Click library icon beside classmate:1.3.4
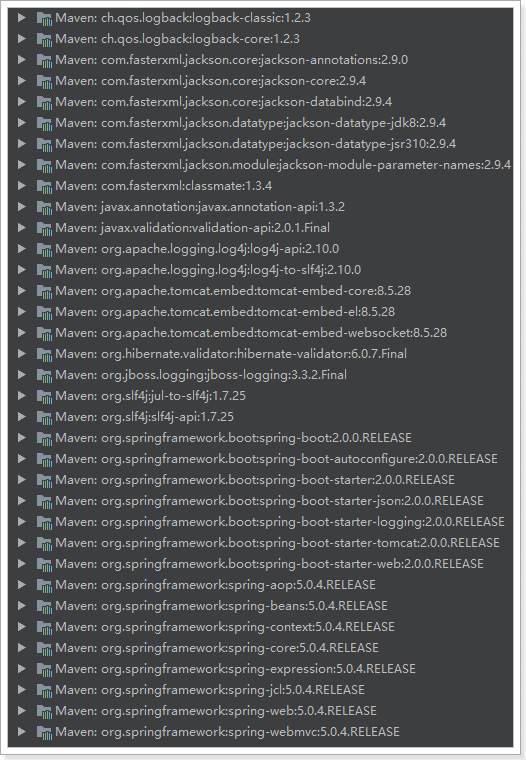 (44, 187)
